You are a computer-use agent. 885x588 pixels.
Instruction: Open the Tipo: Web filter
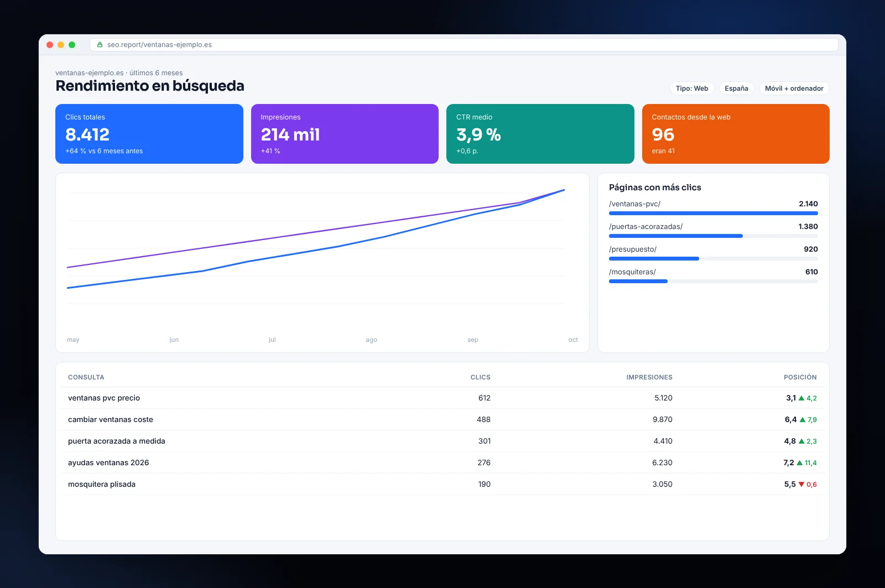pos(692,89)
